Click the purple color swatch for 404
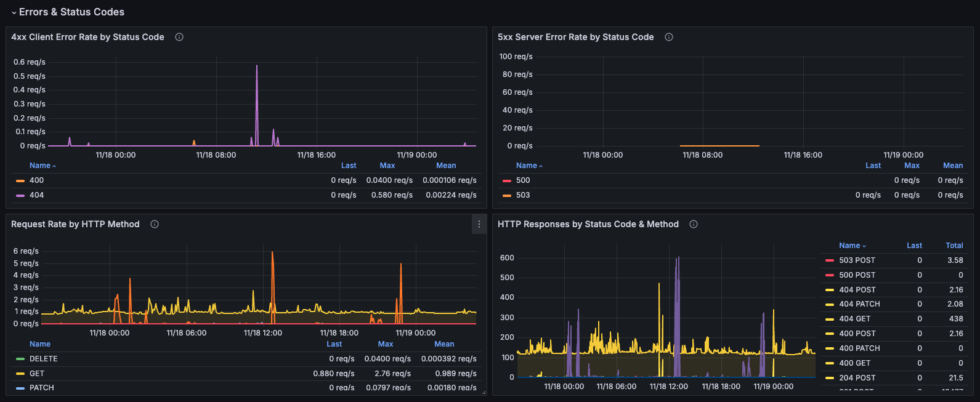The width and height of the screenshot is (980, 402). point(20,196)
